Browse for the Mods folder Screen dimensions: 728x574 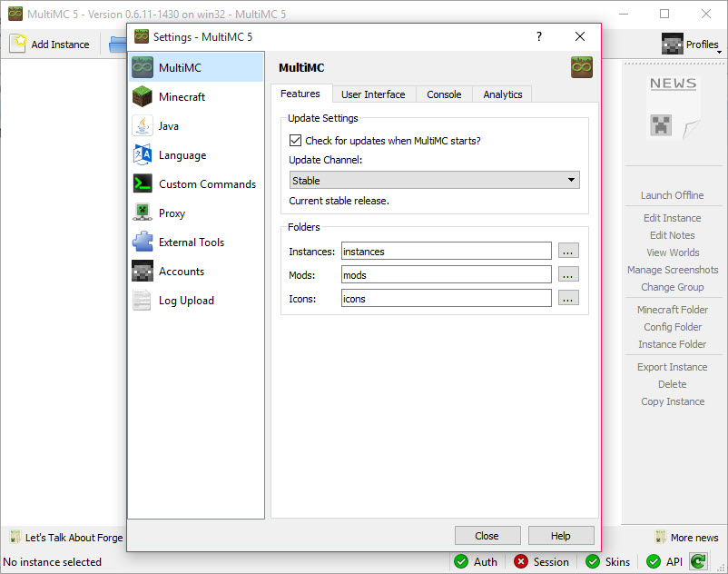pyautogui.click(x=568, y=274)
